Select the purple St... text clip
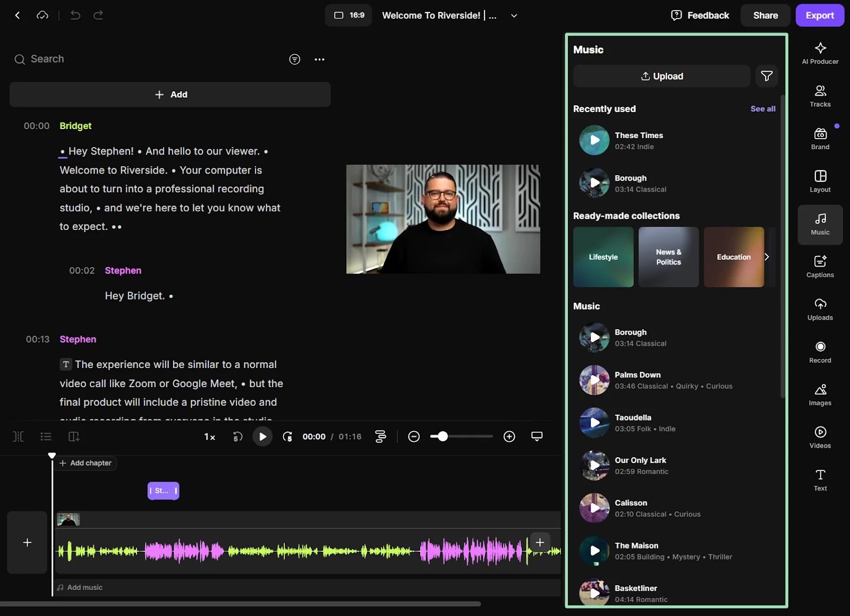This screenshot has height=616, width=850. [163, 491]
